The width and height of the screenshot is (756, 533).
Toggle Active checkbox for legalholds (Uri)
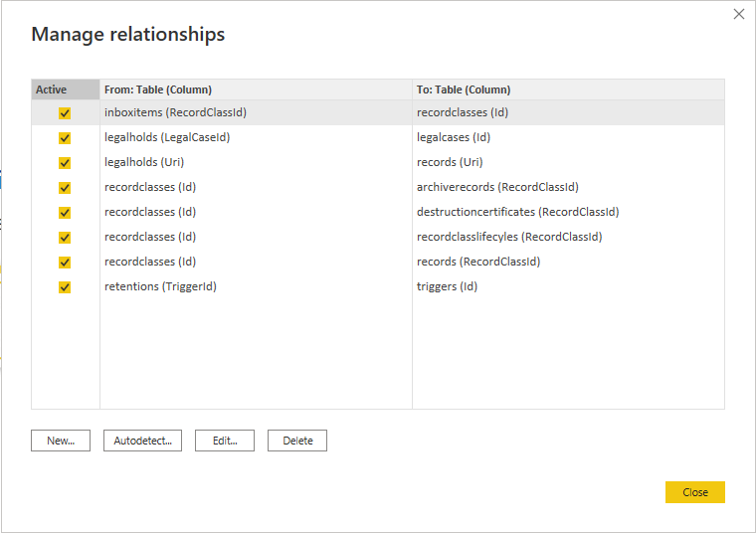65,163
